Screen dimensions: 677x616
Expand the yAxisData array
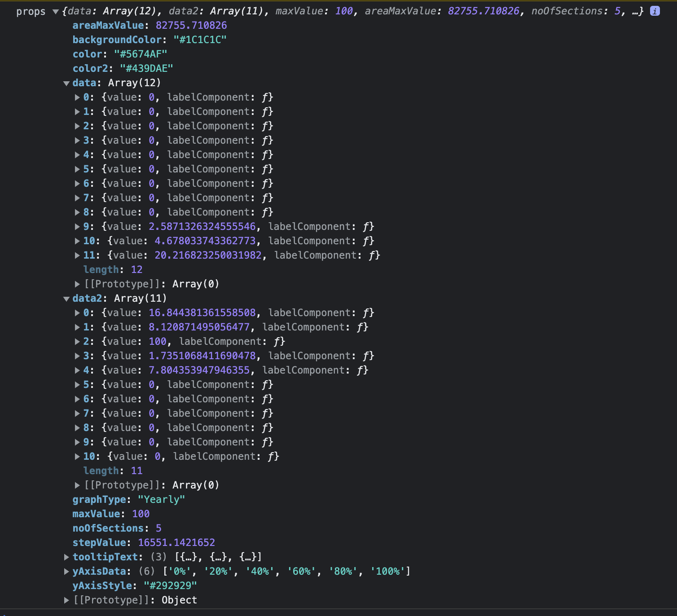pyautogui.click(x=66, y=571)
